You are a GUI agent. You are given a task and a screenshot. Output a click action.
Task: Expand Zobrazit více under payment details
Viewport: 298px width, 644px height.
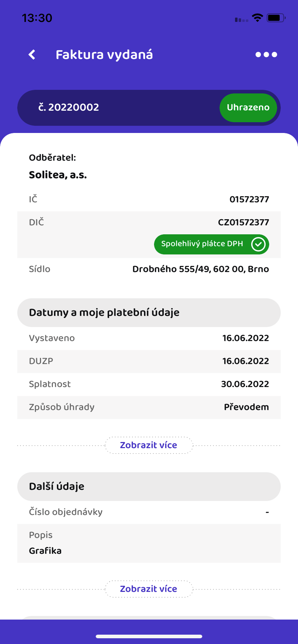pyautogui.click(x=149, y=445)
